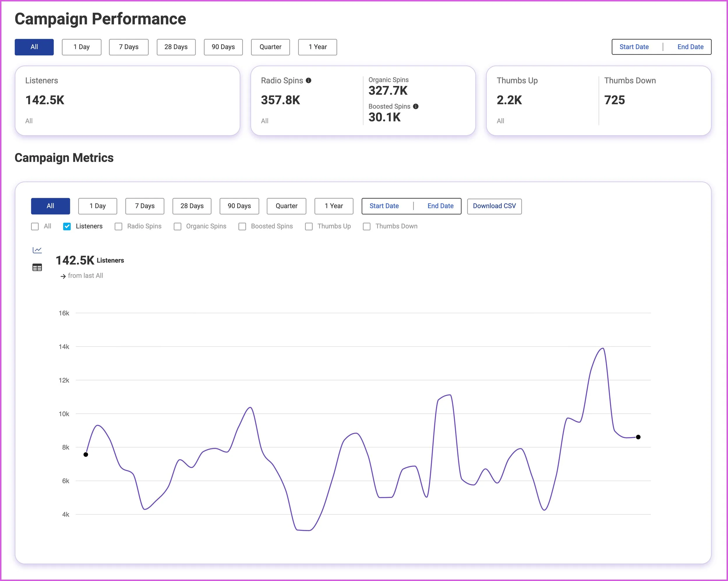Select metrics Quarter period button
The image size is (728, 581).
286,206
